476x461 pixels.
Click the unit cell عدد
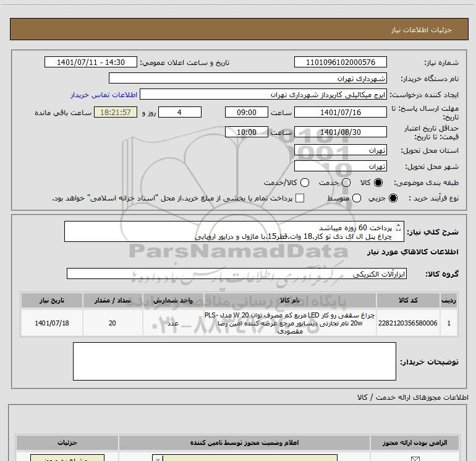(173, 323)
